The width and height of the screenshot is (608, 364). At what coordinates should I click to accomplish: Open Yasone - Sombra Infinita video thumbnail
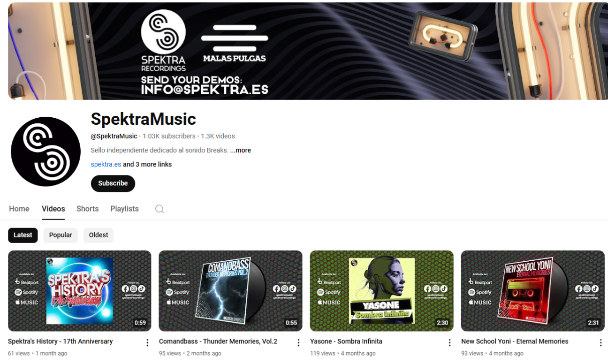382,291
